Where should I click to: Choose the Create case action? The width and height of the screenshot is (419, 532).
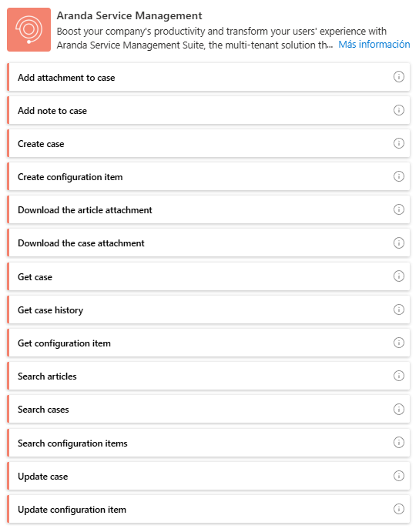coord(209,143)
